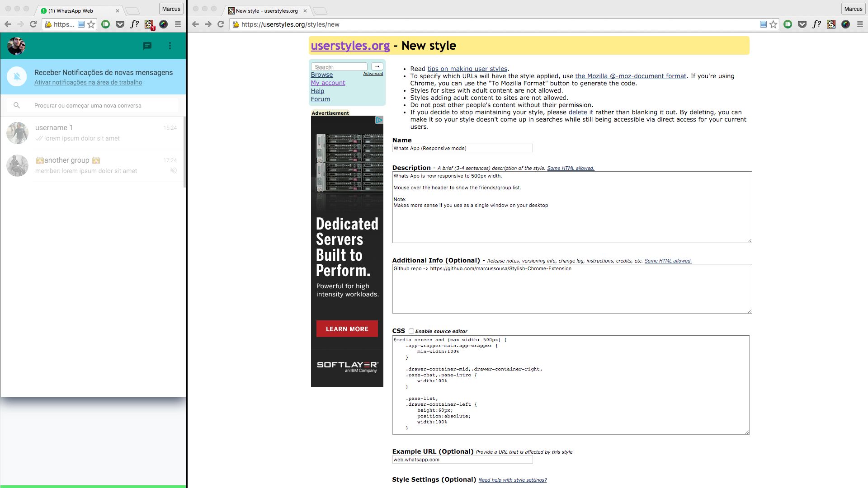Click the Browse link in sidebar
Viewport: 868px width, 488px height.
(x=322, y=75)
